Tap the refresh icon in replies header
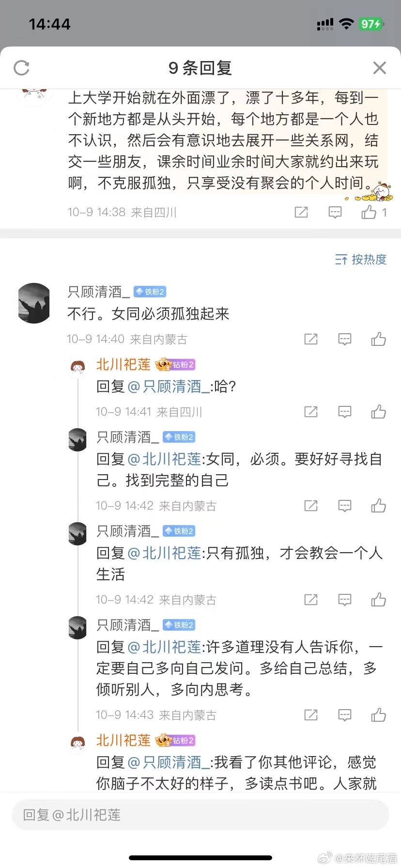The width and height of the screenshot is (401, 868). [x=21, y=68]
